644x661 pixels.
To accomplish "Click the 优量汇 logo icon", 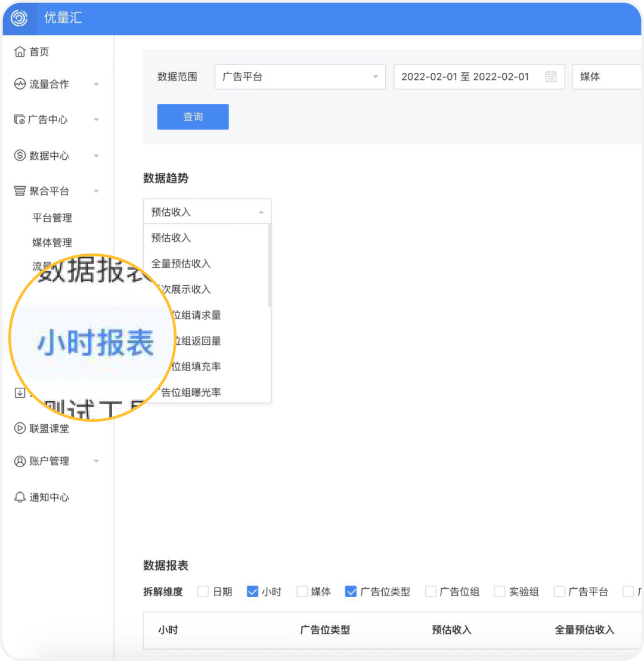I will pos(18,18).
